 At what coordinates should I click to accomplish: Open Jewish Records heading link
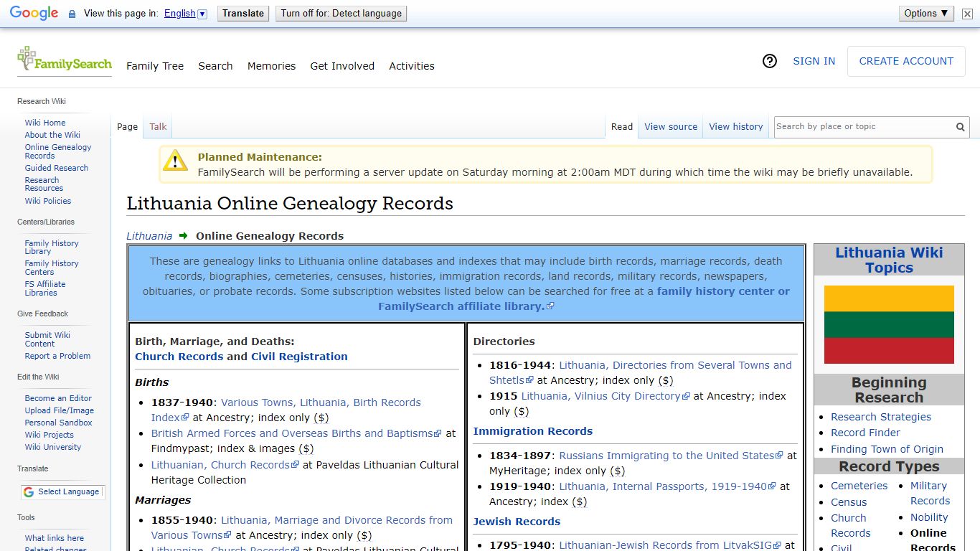(x=517, y=522)
